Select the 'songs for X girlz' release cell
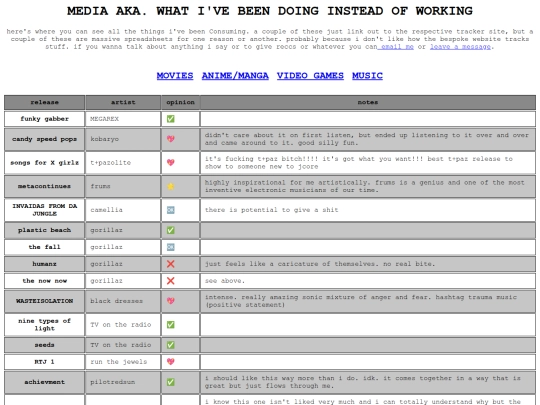This screenshot has width=540, height=405. pos(44,163)
